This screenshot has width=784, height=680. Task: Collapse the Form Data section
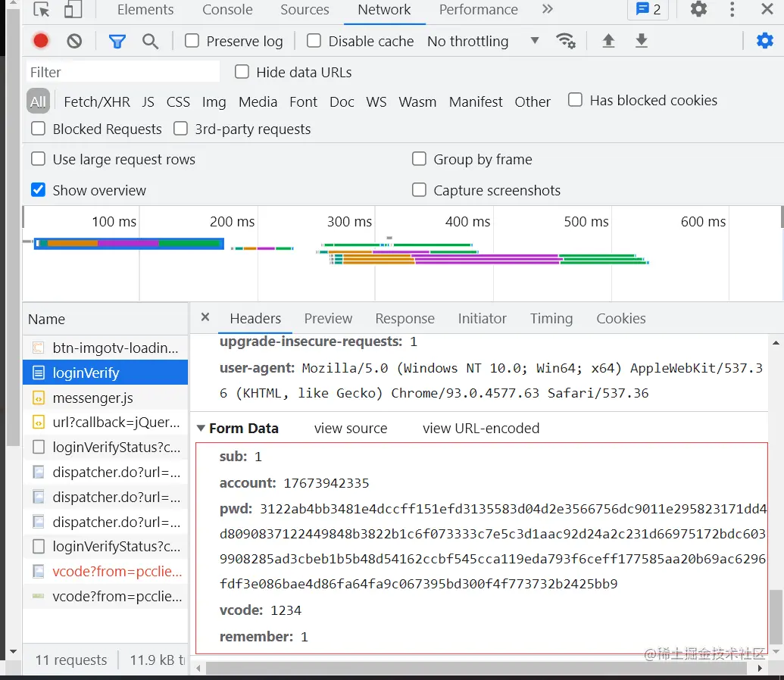[201, 428]
